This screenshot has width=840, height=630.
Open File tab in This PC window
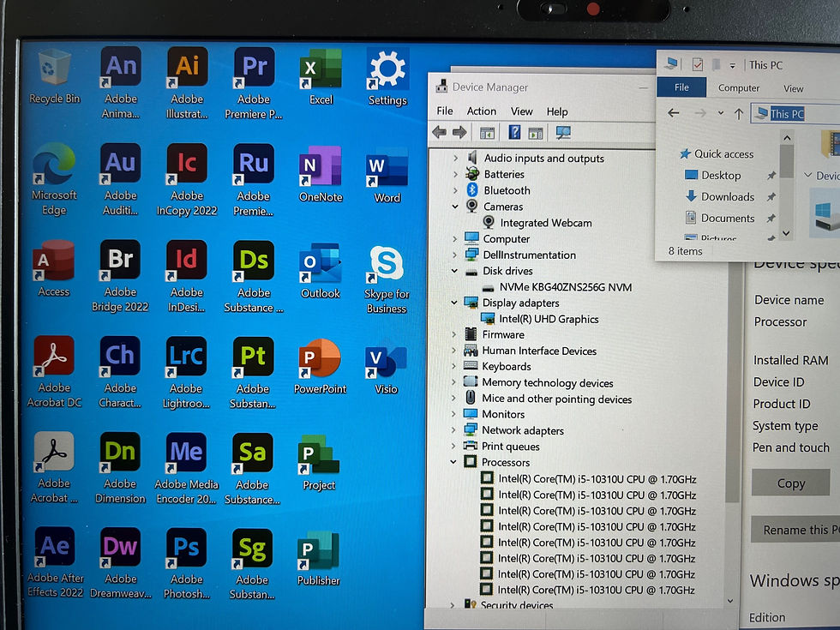[x=681, y=87]
